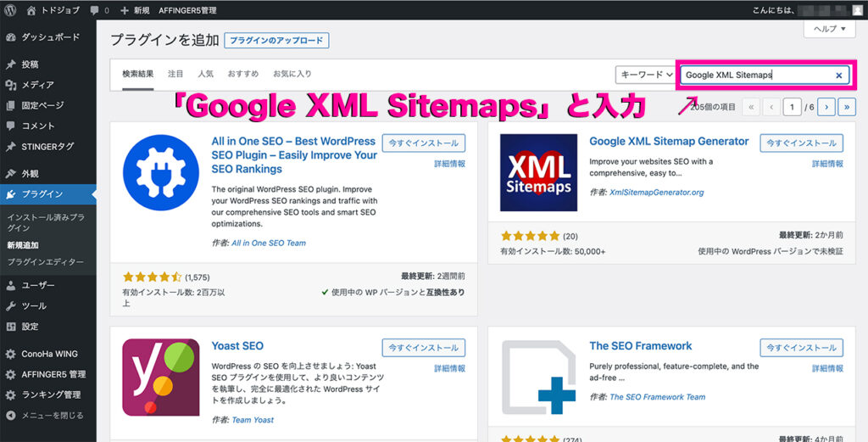Clear search text with the x icon
The image size is (868, 442).
pyautogui.click(x=838, y=76)
